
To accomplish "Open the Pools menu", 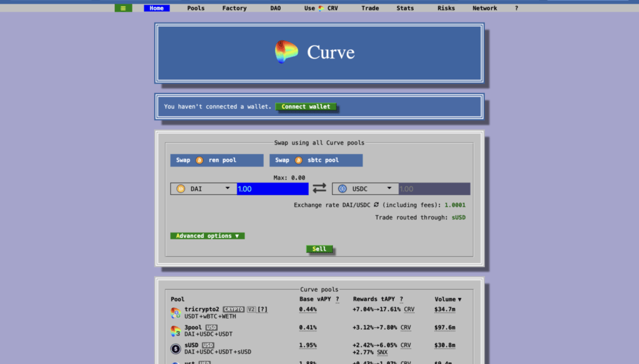I will [195, 8].
